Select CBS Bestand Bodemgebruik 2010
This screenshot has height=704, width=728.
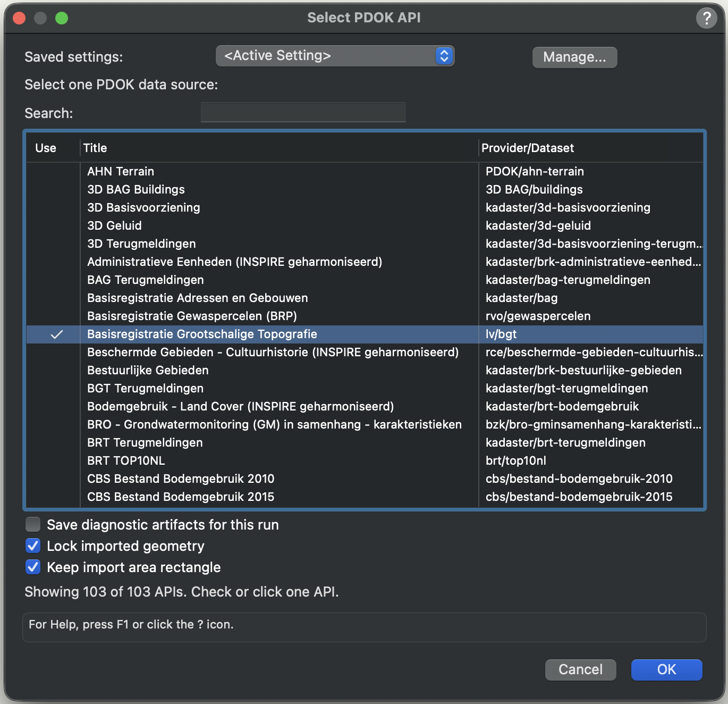[365, 479]
